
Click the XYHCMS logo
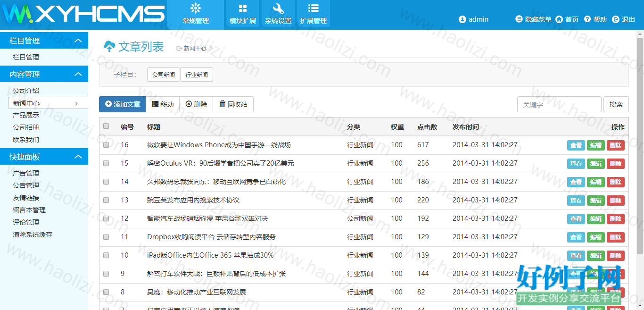pos(83,14)
